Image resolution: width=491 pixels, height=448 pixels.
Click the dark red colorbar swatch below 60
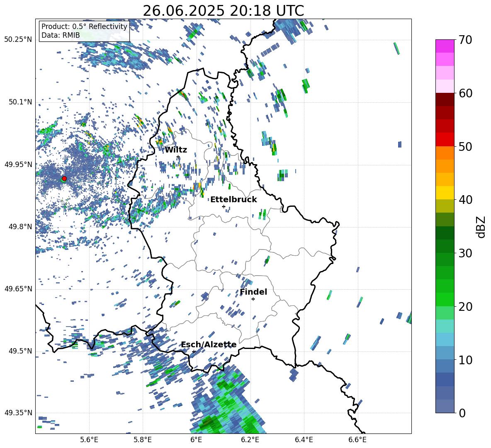(445, 99)
